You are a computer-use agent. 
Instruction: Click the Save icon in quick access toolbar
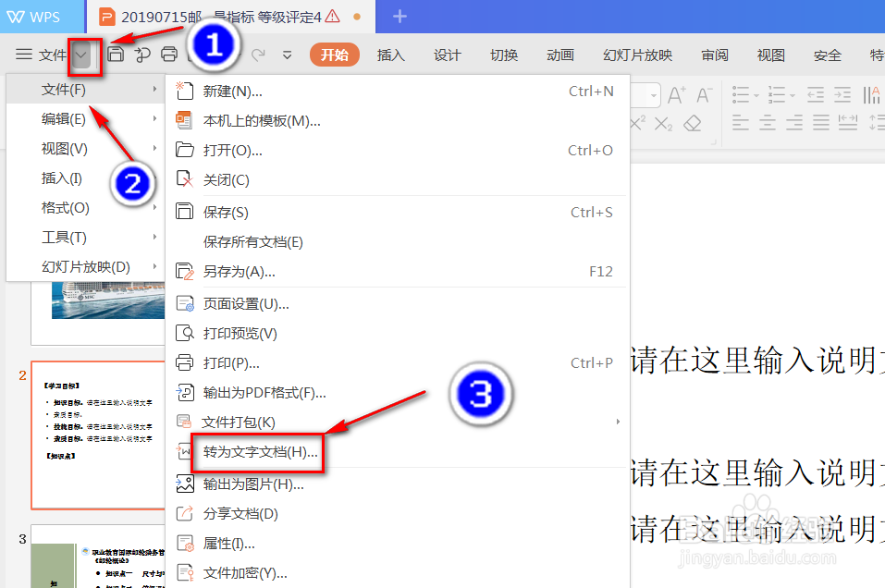(115, 54)
